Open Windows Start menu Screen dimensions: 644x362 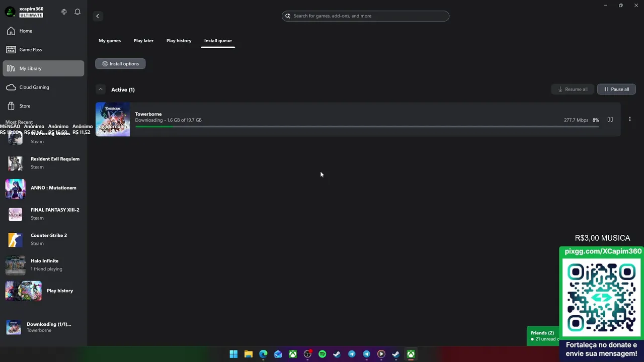coord(233,354)
